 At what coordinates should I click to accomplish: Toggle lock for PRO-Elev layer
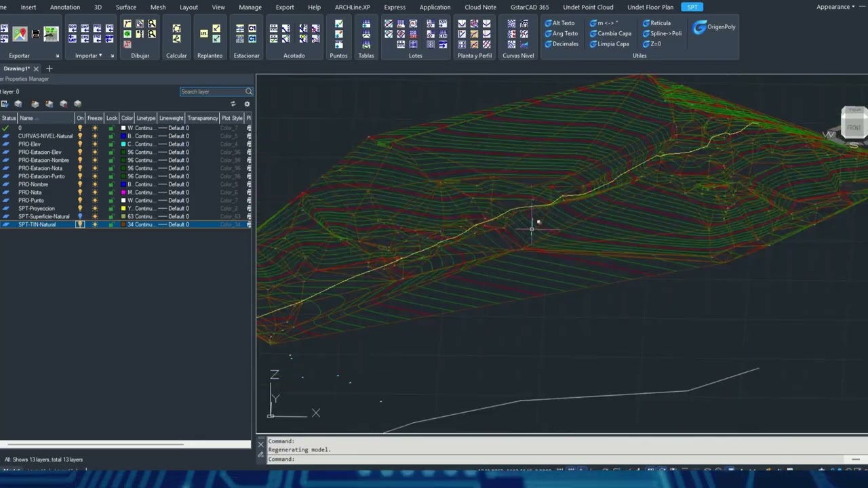111,144
